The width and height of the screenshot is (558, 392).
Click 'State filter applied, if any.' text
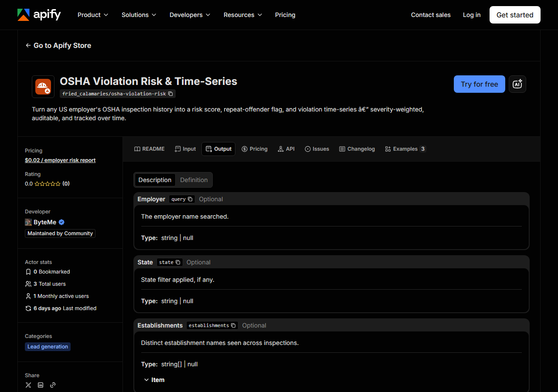[178, 280]
